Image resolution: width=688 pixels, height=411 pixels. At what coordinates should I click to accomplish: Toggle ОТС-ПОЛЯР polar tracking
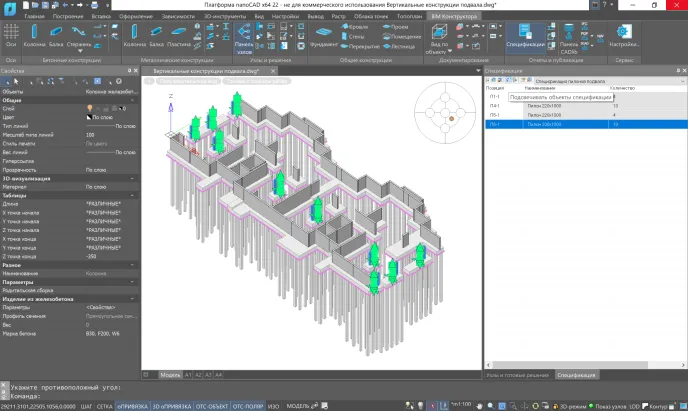(x=246, y=406)
